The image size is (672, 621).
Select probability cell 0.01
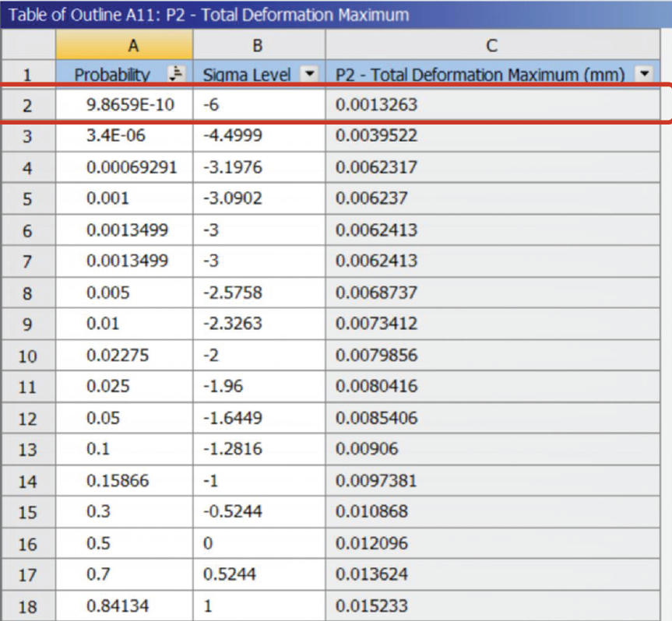125,324
